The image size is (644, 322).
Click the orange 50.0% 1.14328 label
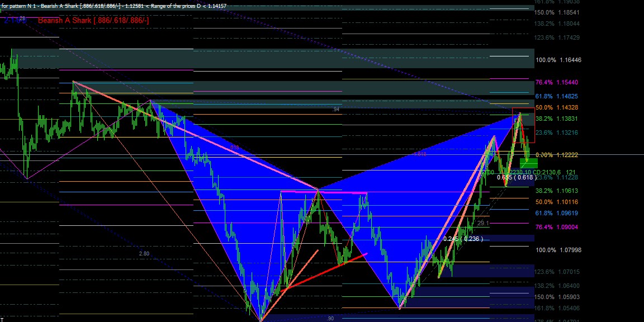tap(557, 107)
